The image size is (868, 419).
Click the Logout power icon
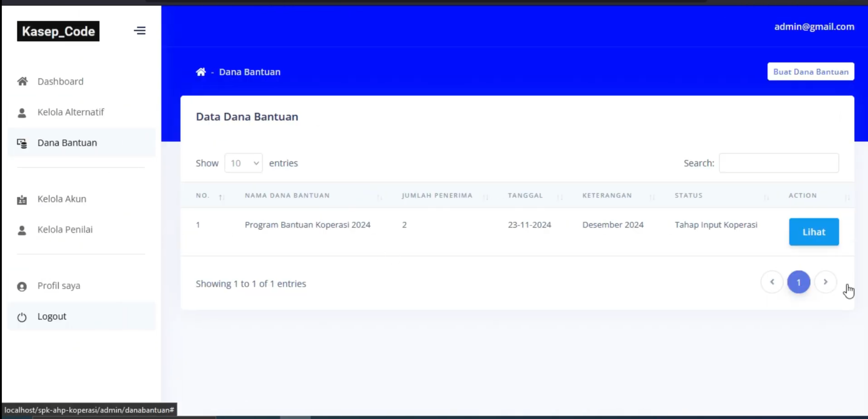pyautogui.click(x=22, y=317)
